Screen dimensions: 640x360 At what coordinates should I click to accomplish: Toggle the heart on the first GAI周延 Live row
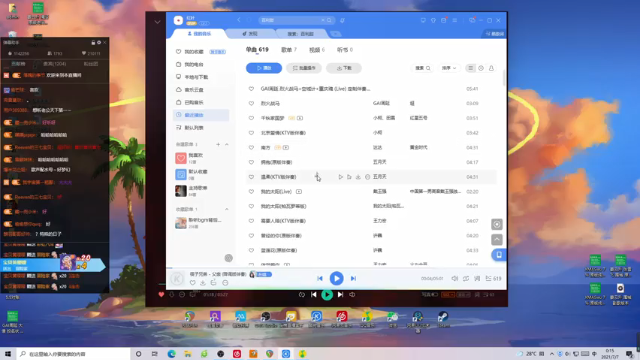(x=251, y=89)
